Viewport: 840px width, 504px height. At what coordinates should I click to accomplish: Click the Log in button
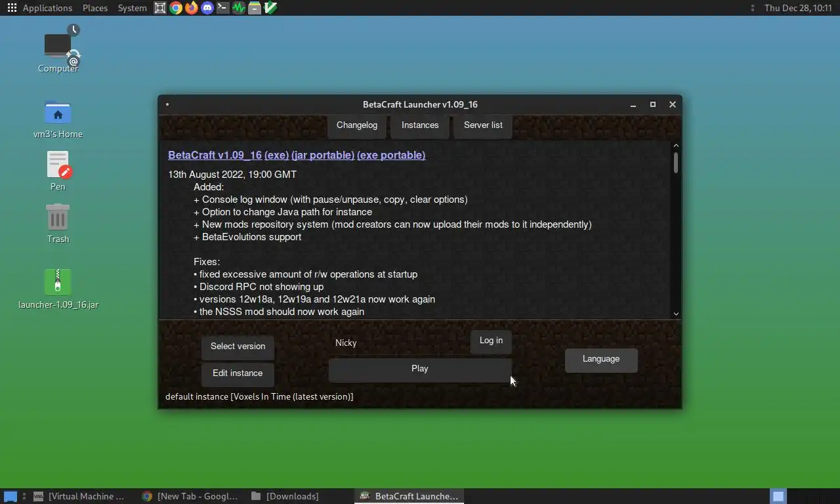pyautogui.click(x=491, y=341)
